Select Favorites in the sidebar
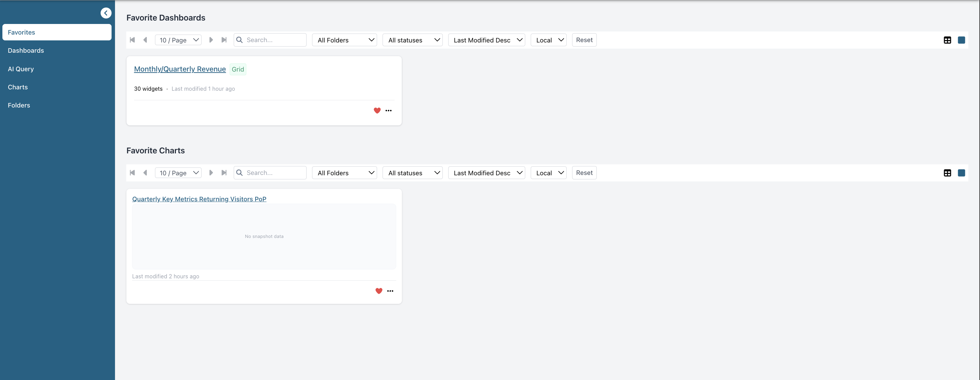Image resolution: width=980 pixels, height=380 pixels. (57, 33)
